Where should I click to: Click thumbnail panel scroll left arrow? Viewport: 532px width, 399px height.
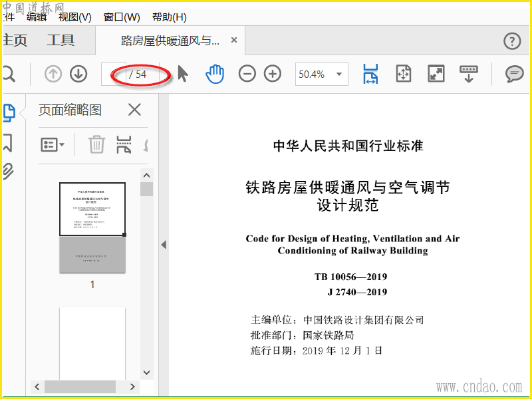coord(37,386)
